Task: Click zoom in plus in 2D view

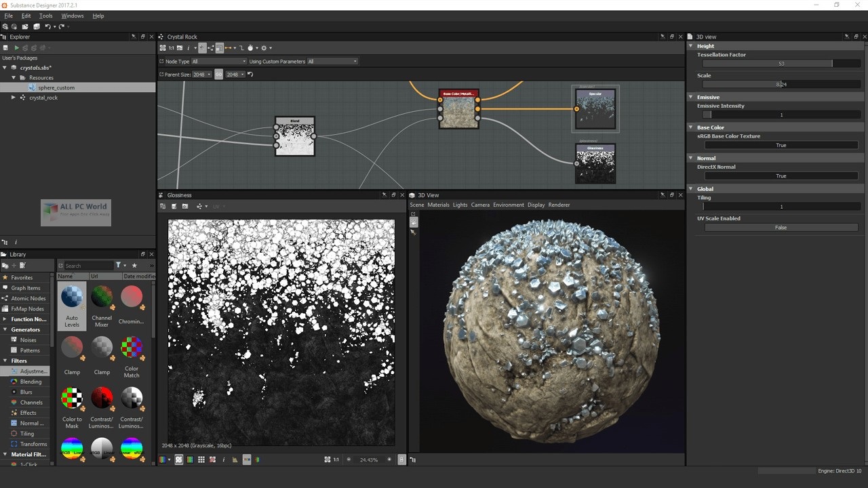Action: coord(389,460)
